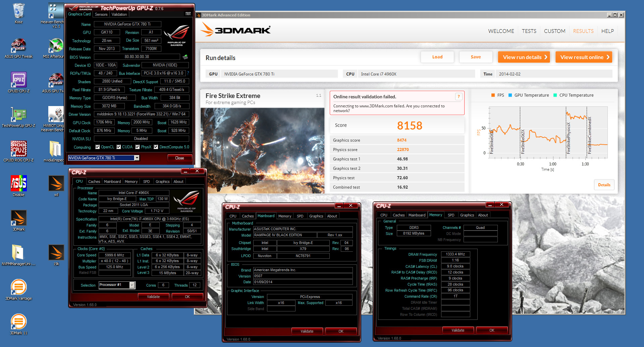Go to 3DMark WELCOME page
This screenshot has height=347, width=644.
pyautogui.click(x=501, y=31)
